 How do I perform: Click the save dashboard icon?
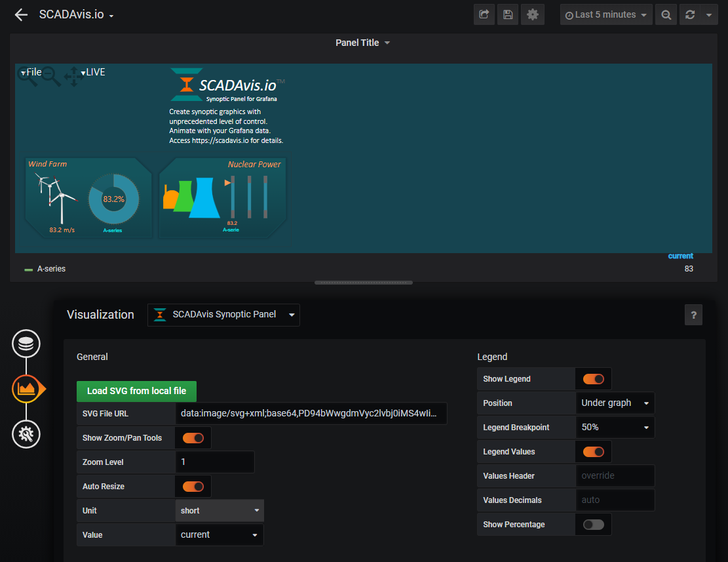point(508,14)
